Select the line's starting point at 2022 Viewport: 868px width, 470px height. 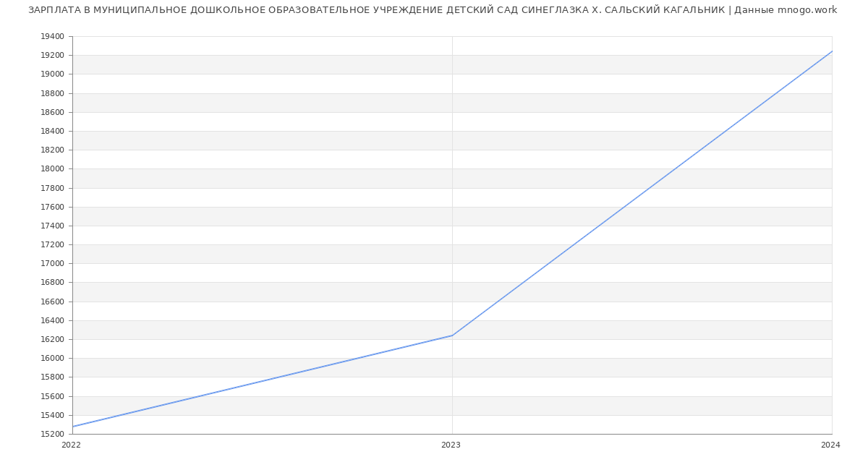click(x=73, y=427)
